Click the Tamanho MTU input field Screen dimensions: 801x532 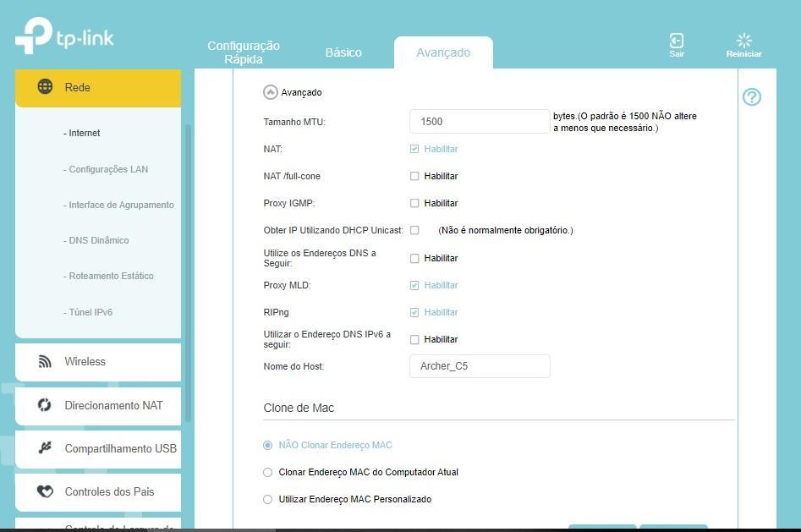[480, 122]
